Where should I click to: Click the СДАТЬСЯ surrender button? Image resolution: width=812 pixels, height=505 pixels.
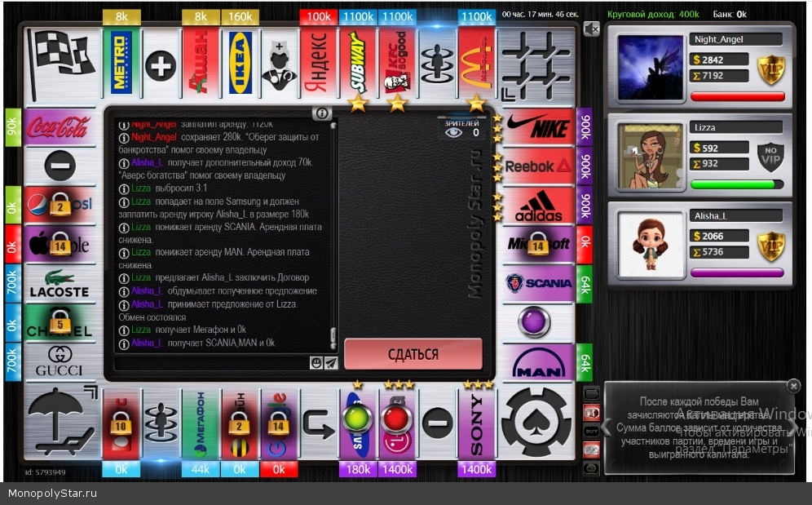click(x=413, y=354)
